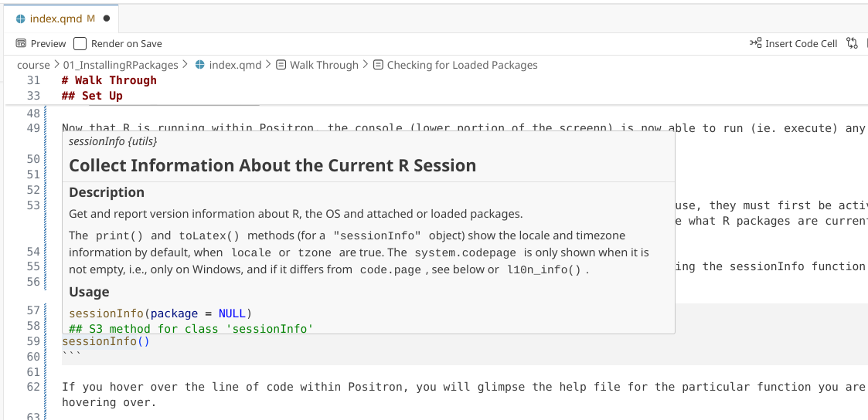Open the course breadcrumb folder
Image resolution: width=868 pixels, height=420 pixels.
coord(33,65)
